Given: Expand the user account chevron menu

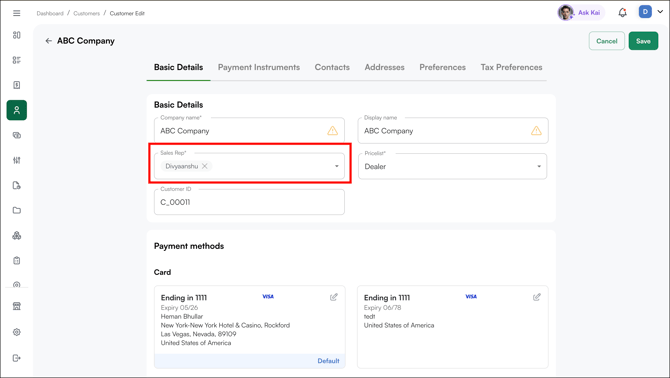Looking at the screenshot, I should pos(660,12).
